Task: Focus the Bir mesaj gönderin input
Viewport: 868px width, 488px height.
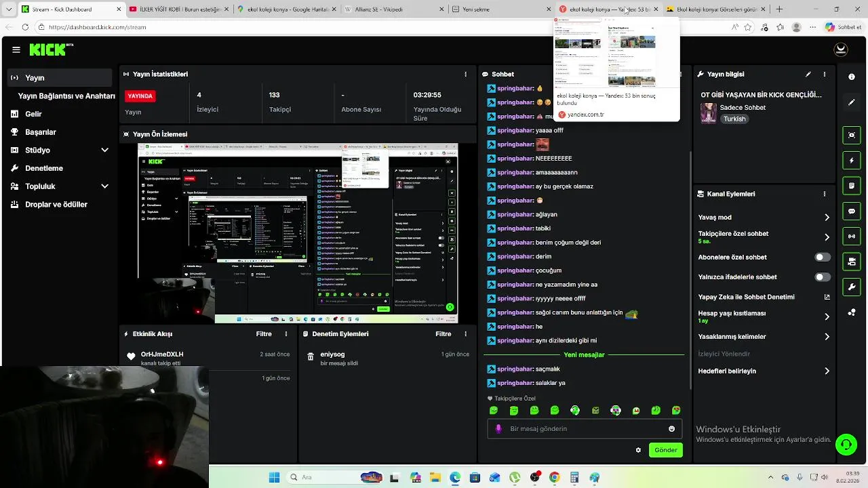Action: (x=585, y=429)
